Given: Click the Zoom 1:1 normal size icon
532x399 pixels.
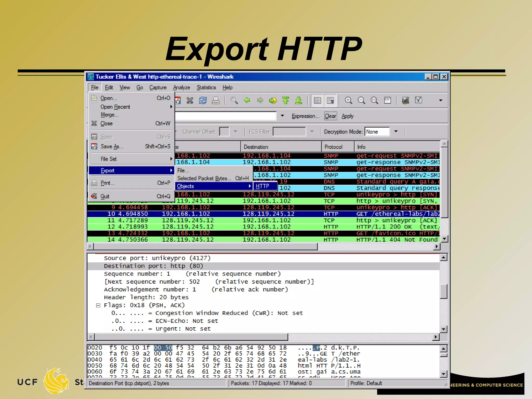Looking at the screenshot, I should (x=374, y=100).
